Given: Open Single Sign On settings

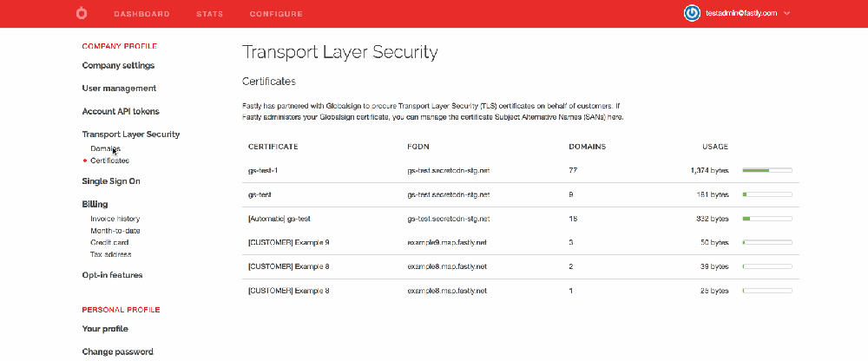Looking at the screenshot, I should [x=110, y=181].
